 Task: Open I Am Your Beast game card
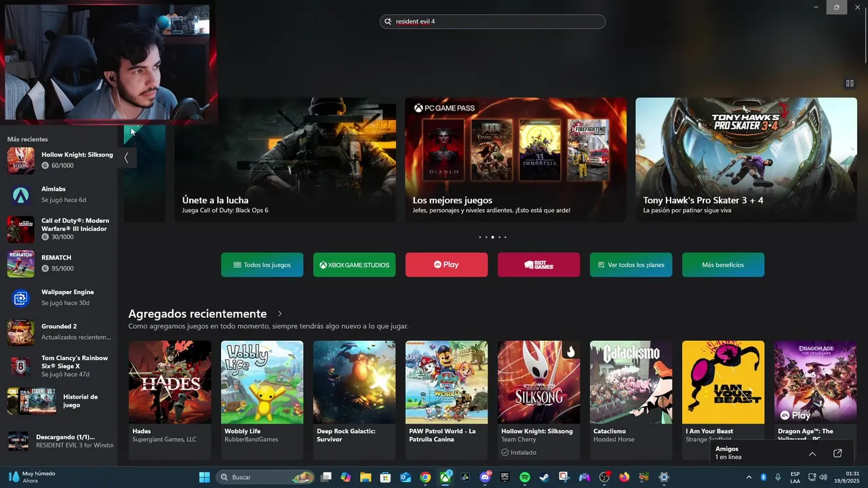pos(723,400)
